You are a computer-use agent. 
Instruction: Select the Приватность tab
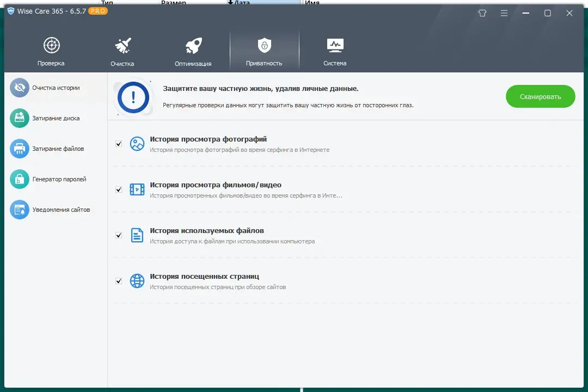tap(265, 51)
